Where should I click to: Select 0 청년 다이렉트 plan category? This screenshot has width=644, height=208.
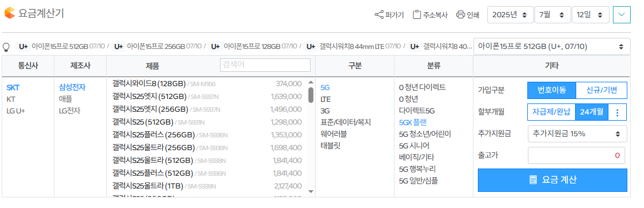coord(422,87)
